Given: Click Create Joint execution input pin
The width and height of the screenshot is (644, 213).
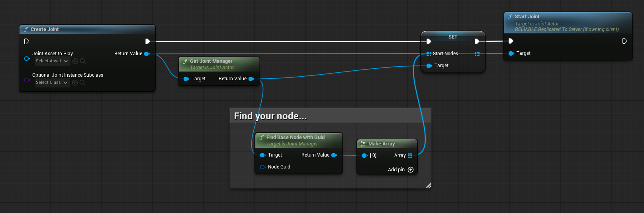Looking at the screenshot, I should pyautogui.click(x=26, y=41).
